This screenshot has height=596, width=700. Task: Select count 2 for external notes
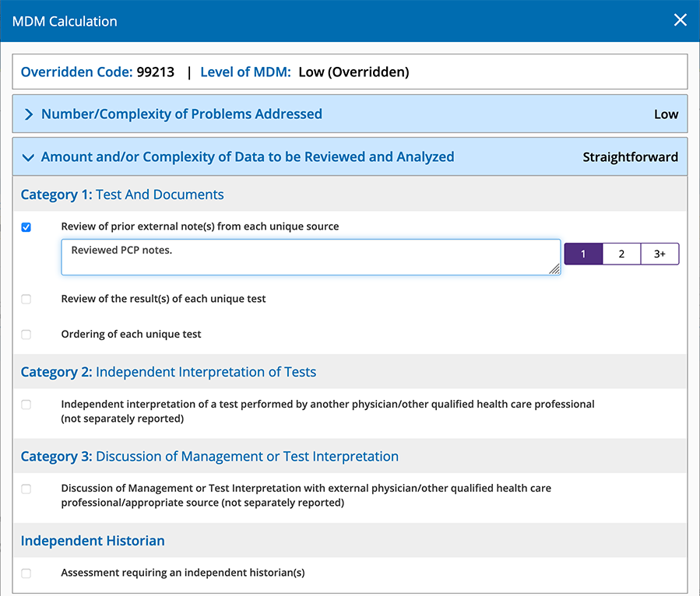(621, 254)
